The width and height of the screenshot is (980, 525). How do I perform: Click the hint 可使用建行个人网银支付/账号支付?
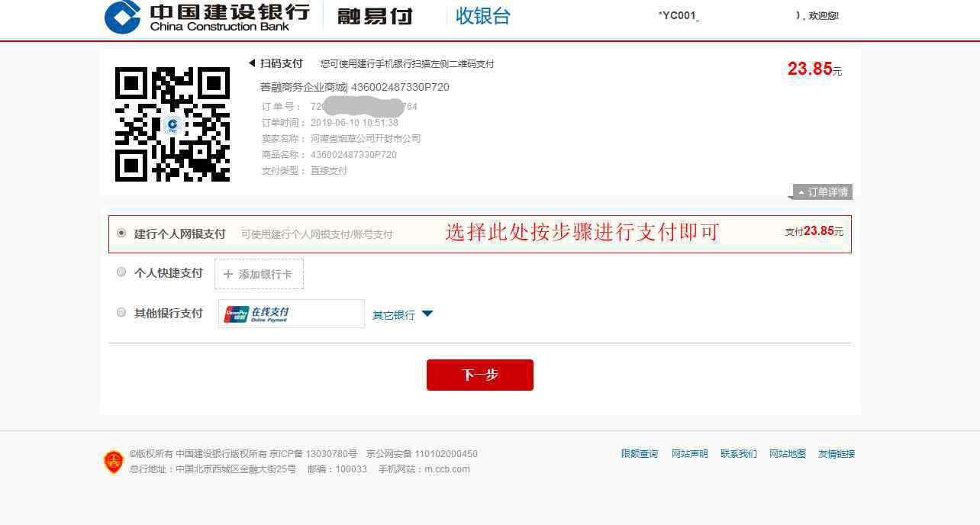pyautogui.click(x=317, y=234)
